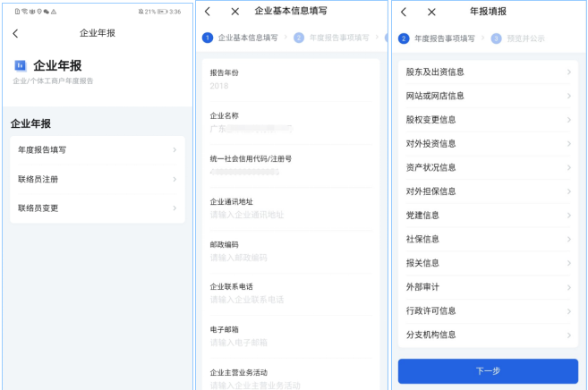This screenshot has width=588, height=390.
Task: Tap the blue 企业年报 logo icon
Action: (x=20, y=65)
